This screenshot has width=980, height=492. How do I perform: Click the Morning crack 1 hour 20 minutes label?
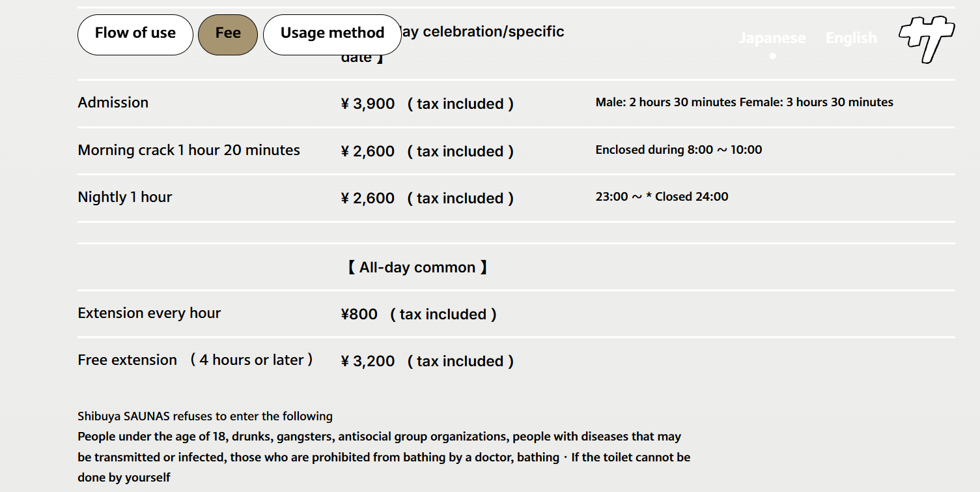189,150
